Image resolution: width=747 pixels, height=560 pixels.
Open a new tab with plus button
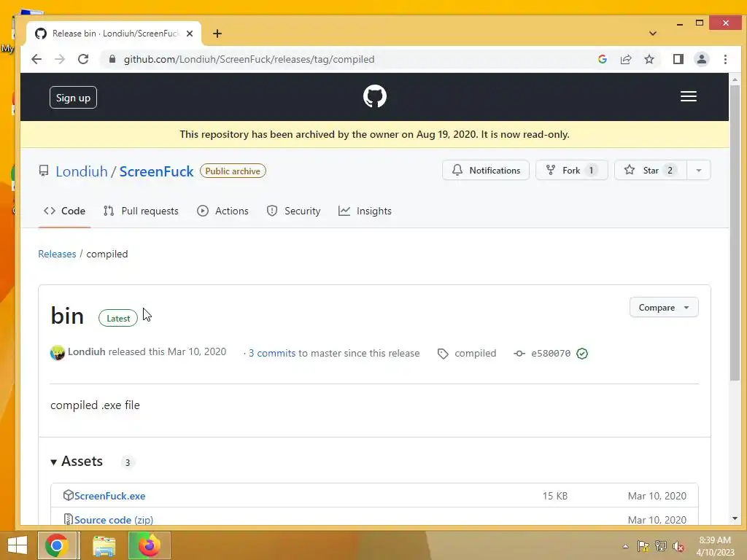point(217,34)
